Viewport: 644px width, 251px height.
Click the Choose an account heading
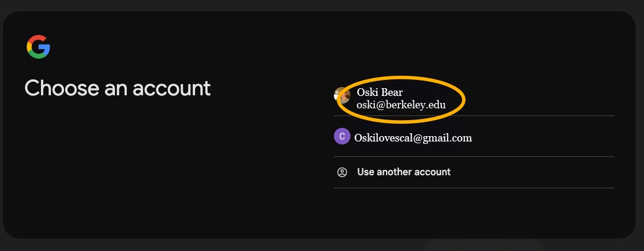click(x=117, y=88)
